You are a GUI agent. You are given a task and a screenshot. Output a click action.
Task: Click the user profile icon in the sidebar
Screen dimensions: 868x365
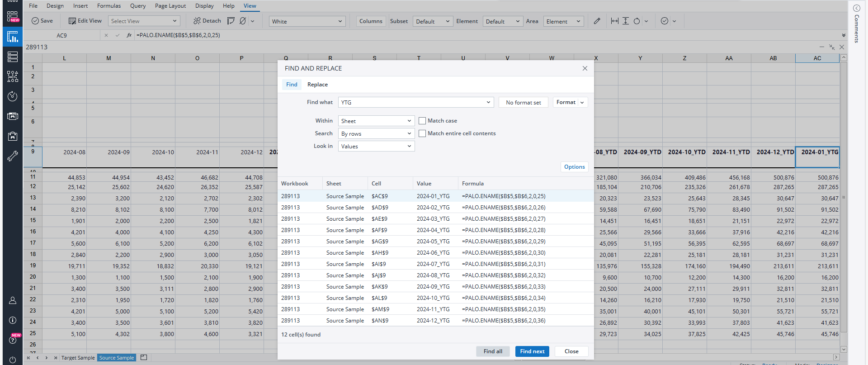click(x=13, y=300)
